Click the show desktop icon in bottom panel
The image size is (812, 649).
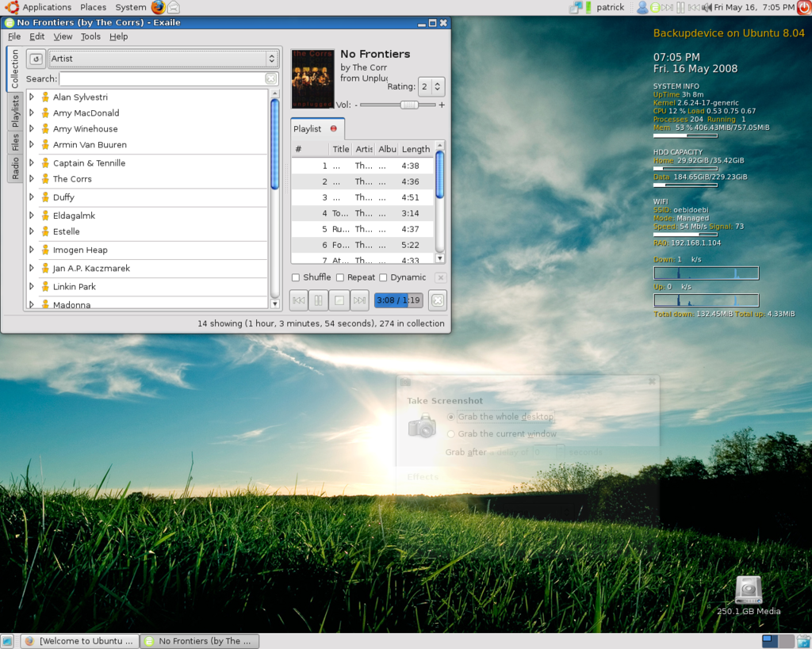[x=7, y=641]
